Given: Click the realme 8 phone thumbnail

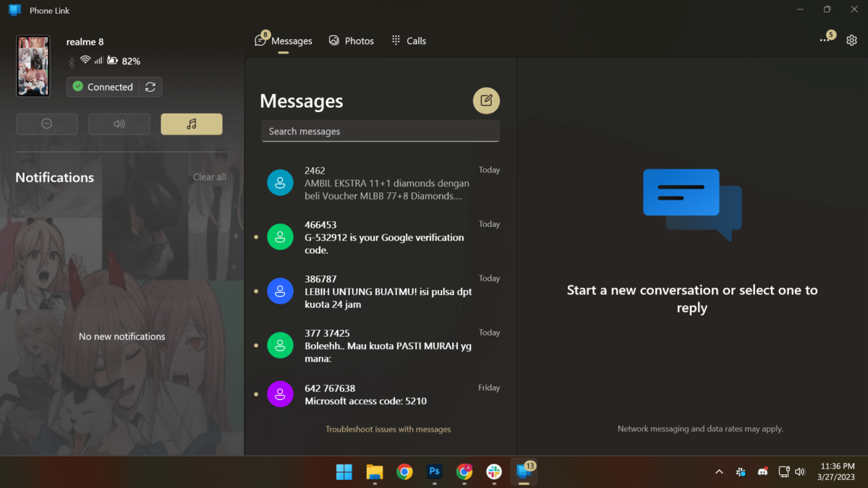Looking at the screenshot, I should click(33, 66).
